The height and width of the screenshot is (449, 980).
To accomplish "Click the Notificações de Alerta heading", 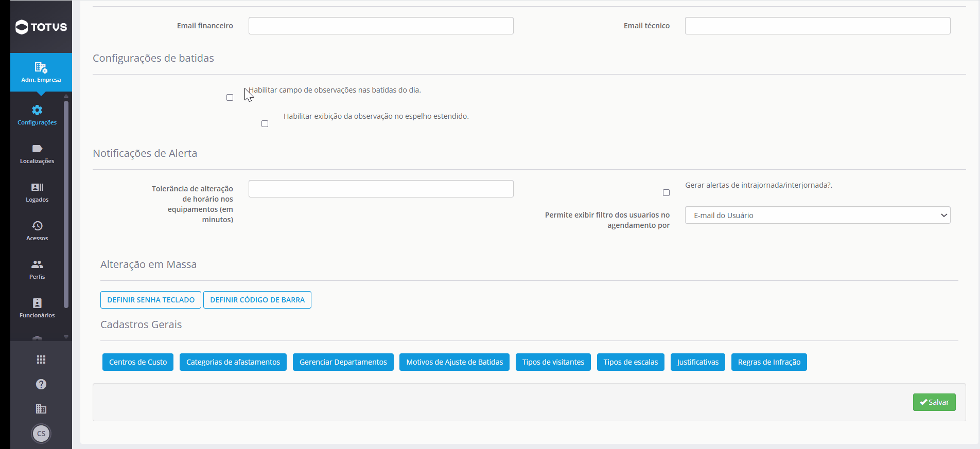I will pyautogui.click(x=145, y=153).
